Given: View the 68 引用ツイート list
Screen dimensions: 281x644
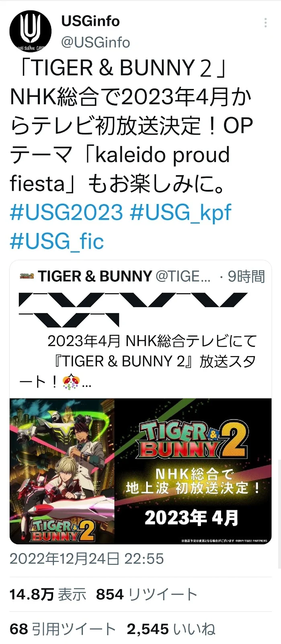Looking at the screenshot, I should coord(62,629).
